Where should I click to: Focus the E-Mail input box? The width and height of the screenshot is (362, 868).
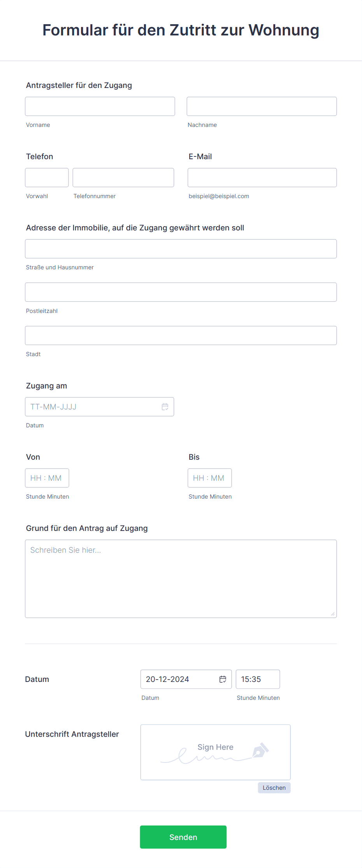tap(262, 177)
